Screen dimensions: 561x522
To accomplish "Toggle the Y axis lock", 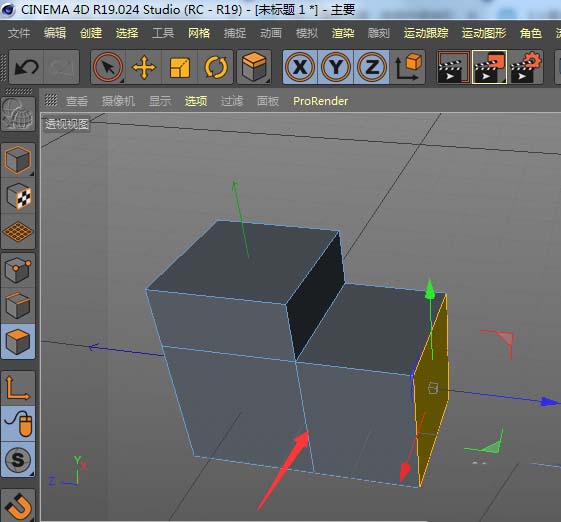I will pos(336,67).
